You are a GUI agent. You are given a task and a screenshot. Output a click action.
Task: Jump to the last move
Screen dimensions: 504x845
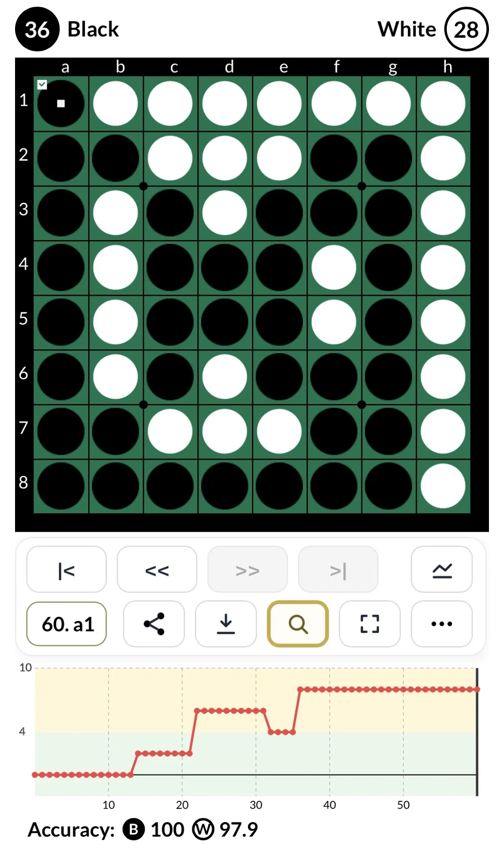tap(338, 570)
